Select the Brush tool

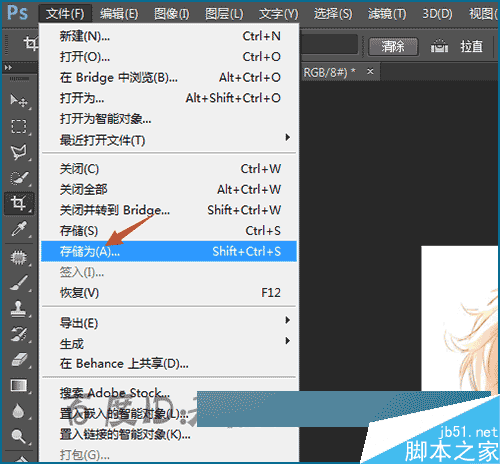click(19, 283)
